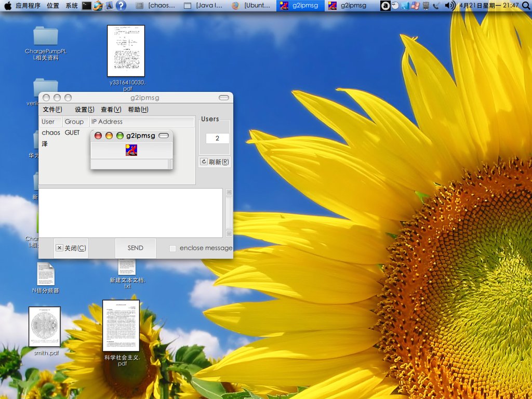Click the SEND button
532x399 pixels.
coord(136,248)
